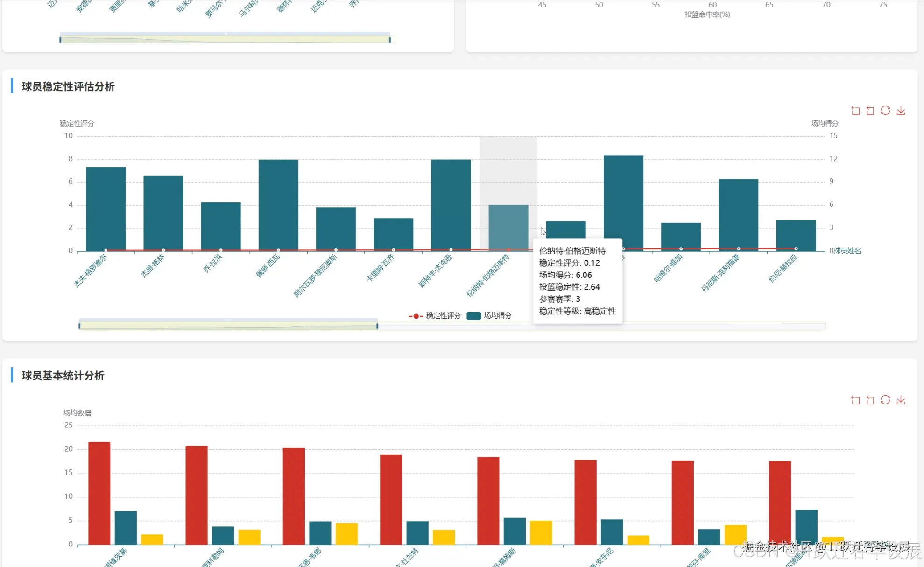
Task: Click the highlighted 伦纳特·伯格迈斯特 bar
Action: point(508,227)
